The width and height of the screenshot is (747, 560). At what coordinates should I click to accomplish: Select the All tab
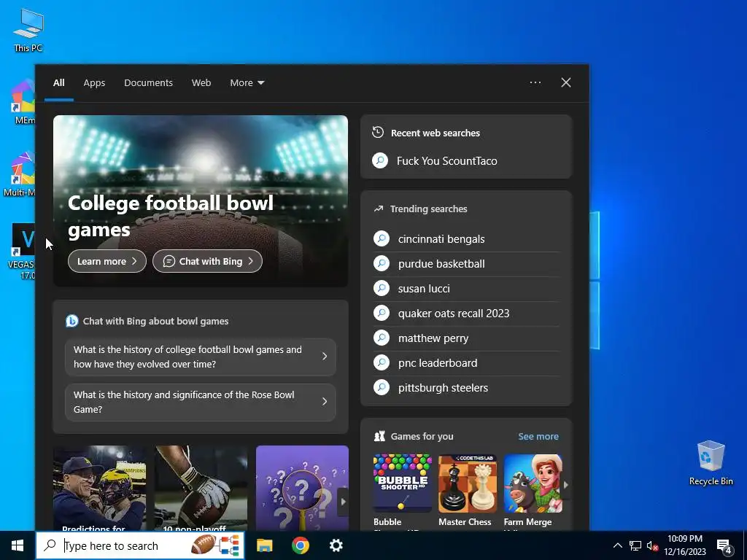click(59, 83)
